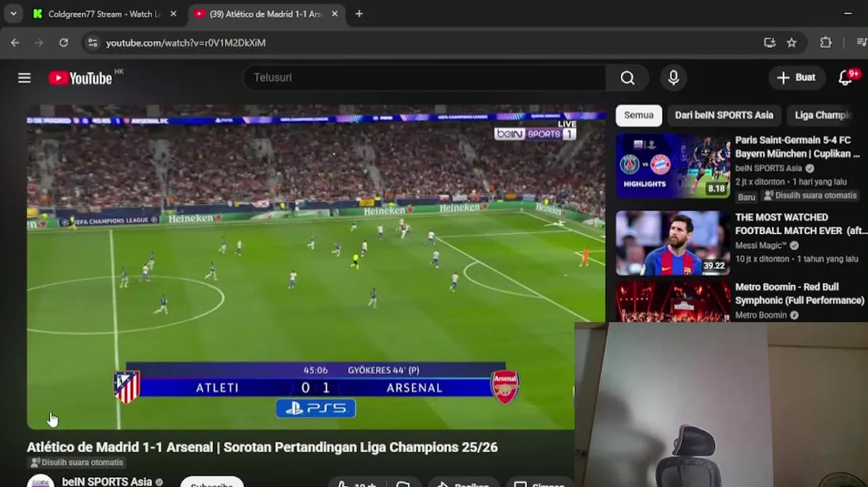The width and height of the screenshot is (868, 487).
Task: Select the Semua filter chip
Action: tap(638, 116)
